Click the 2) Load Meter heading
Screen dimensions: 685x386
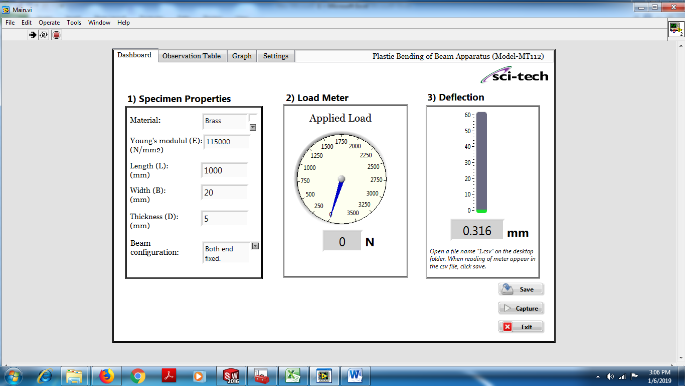coord(317,98)
